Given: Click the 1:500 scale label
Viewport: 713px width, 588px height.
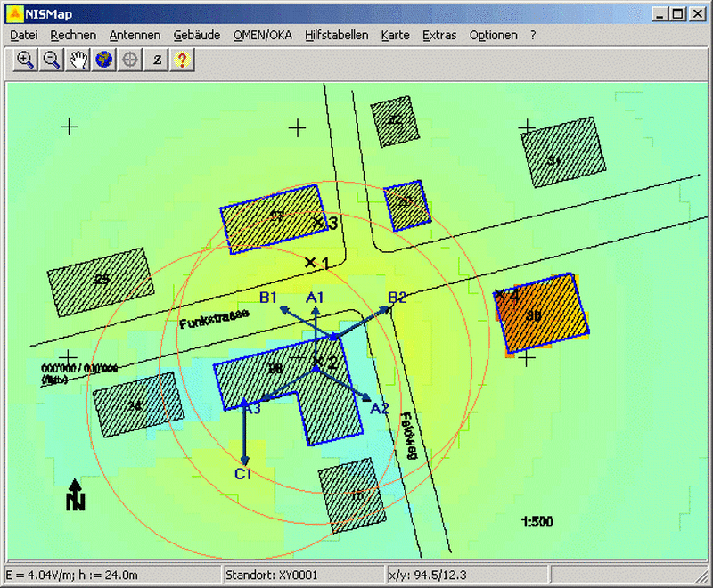Looking at the screenshot, I should (x=537, y=521).
